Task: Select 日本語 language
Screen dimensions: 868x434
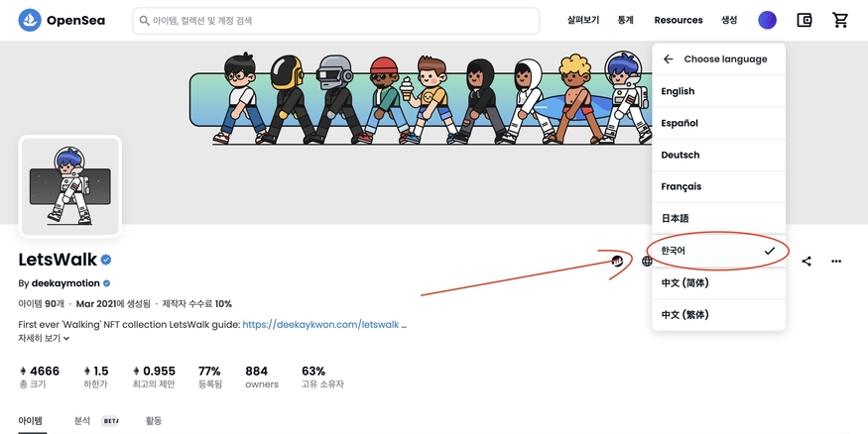Action: tap(718, 218)
